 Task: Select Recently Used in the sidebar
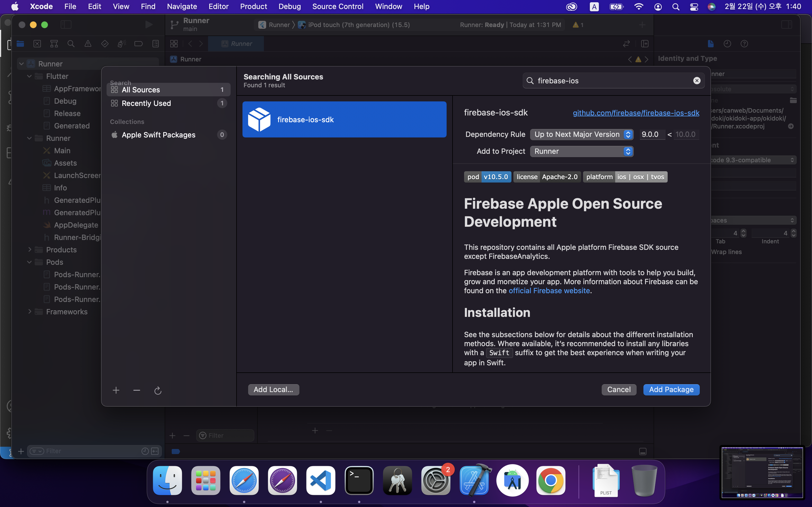pos(146,103)
